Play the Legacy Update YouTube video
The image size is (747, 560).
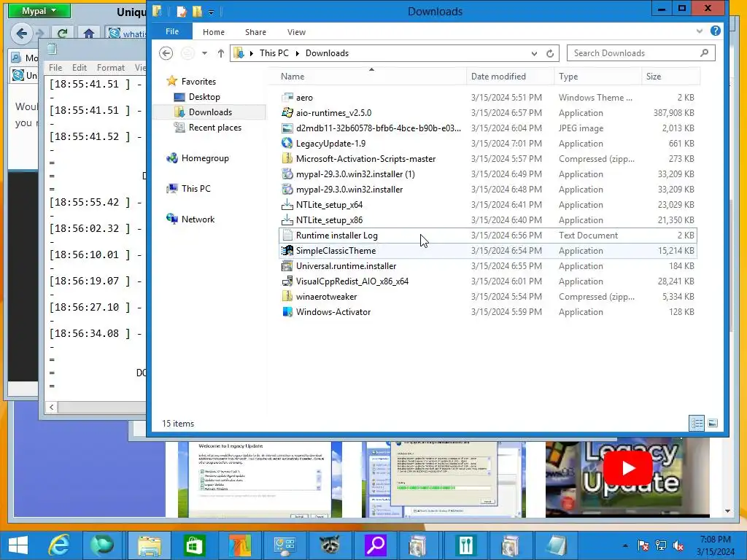627,469
